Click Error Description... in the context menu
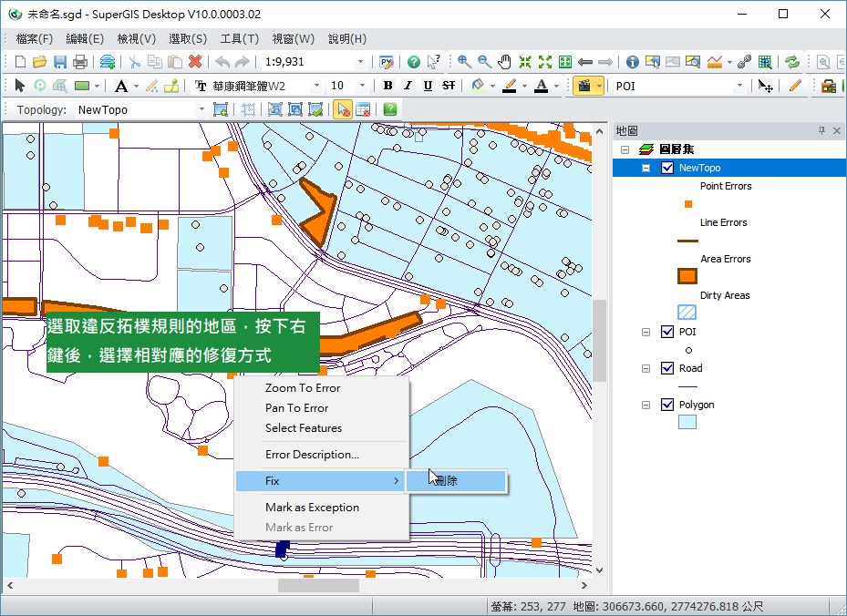The height and width of the screenshot is (616, 847). (322, 455)
